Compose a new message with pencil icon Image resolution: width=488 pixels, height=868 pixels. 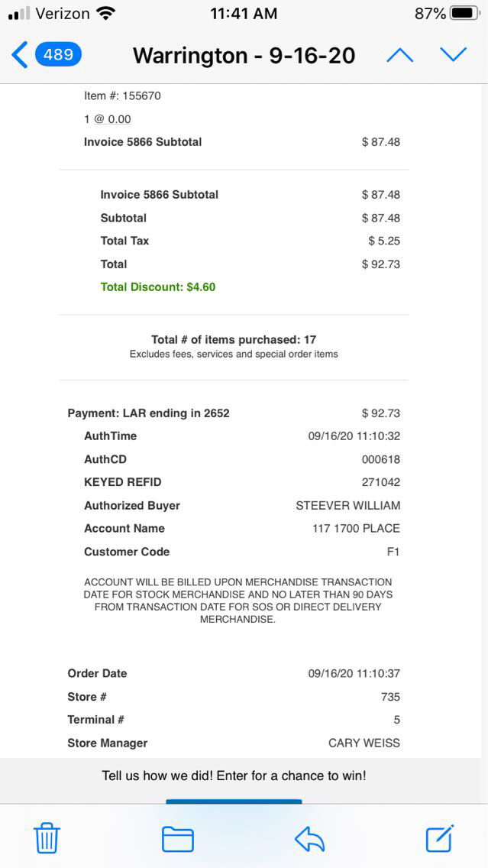[x=440, y=838]
